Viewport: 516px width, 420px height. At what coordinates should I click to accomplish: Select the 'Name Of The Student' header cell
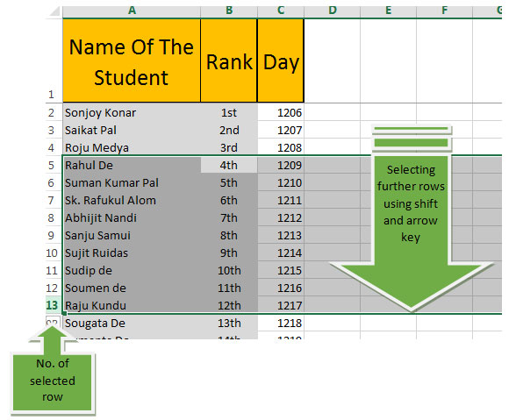tap(132, 61)
